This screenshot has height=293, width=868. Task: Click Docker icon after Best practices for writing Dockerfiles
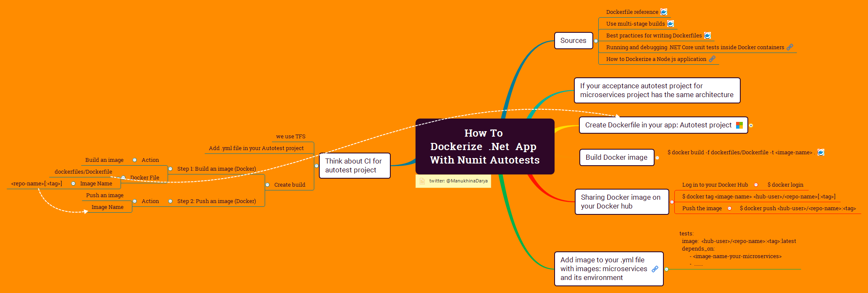coord(708,35)
